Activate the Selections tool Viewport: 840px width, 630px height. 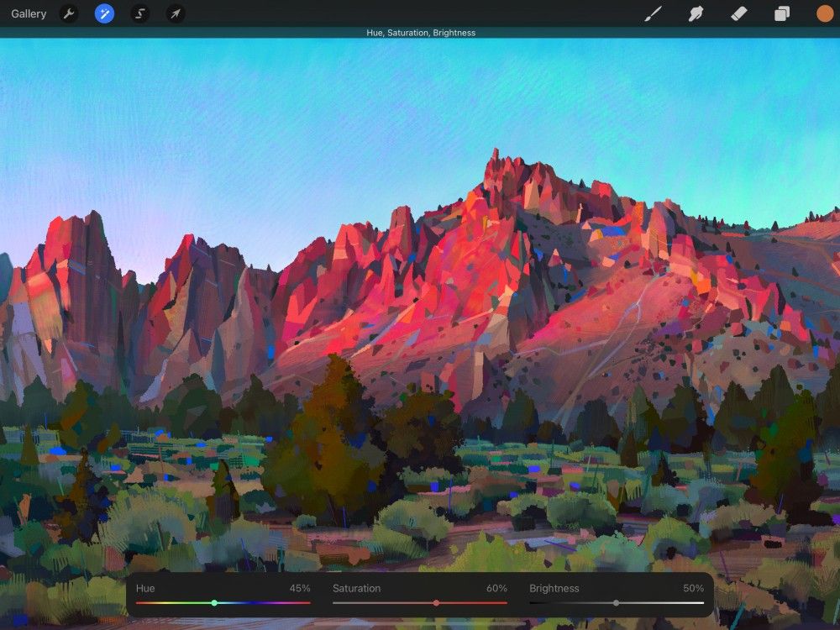coord(139,13)
